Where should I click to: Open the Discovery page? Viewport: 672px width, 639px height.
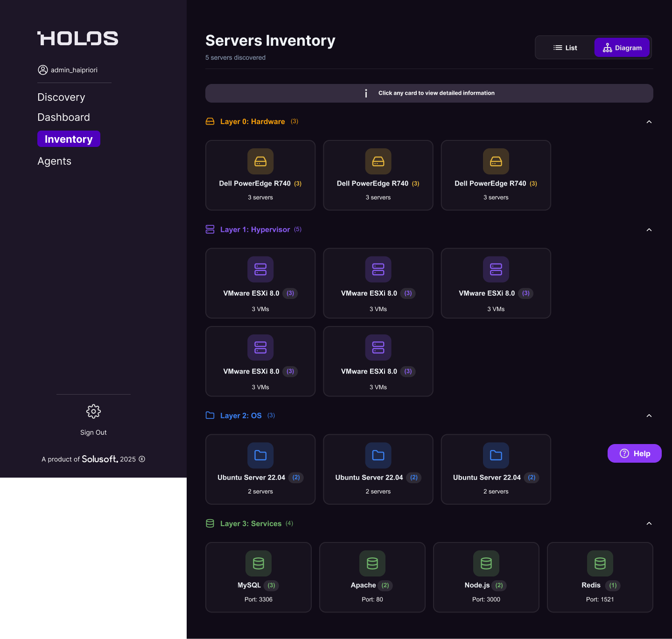coord(61,97)
